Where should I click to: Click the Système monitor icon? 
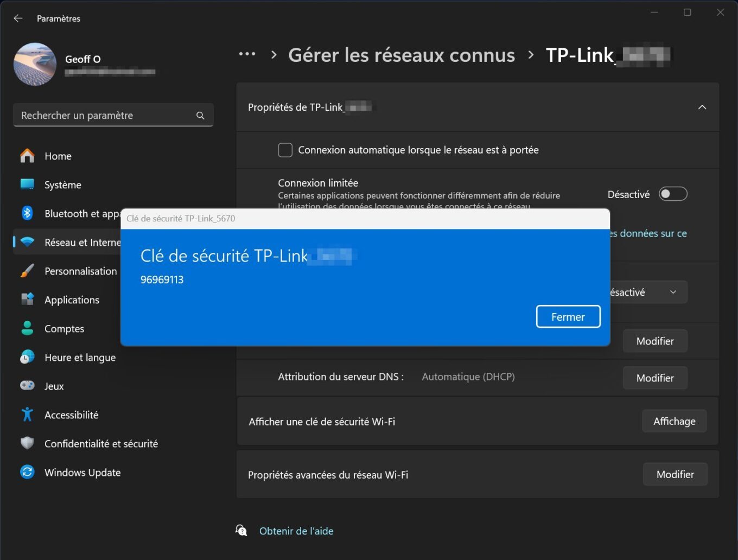click(x=27, y=184)
